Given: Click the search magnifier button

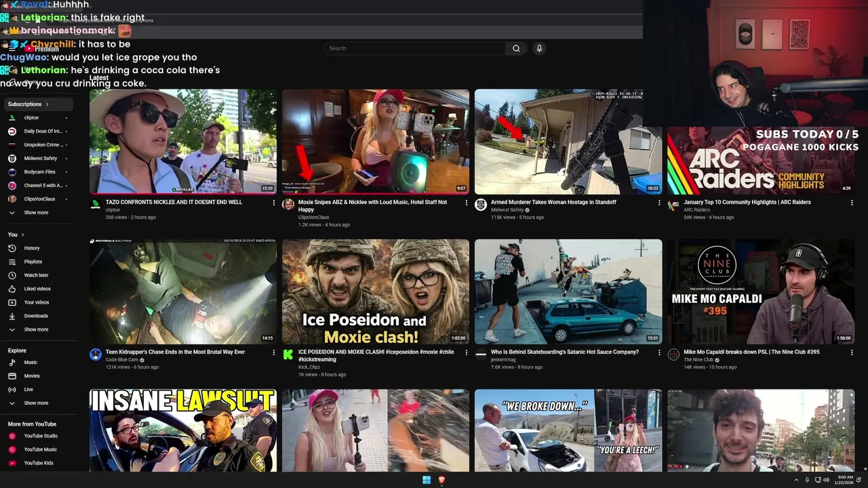Looking at the screenshot, I should pos(516,48).
